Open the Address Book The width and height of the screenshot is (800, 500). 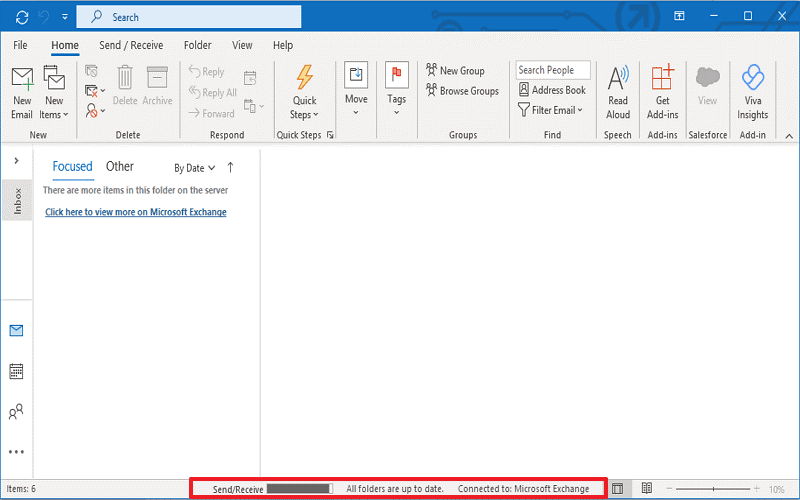(x=552, y=90)
